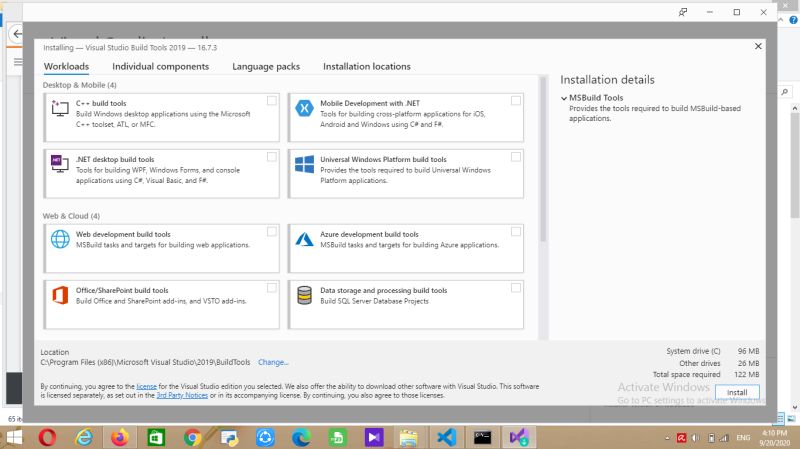Click the Azure development build tools icon
The image size is (800, 449).
pos(304,239)
